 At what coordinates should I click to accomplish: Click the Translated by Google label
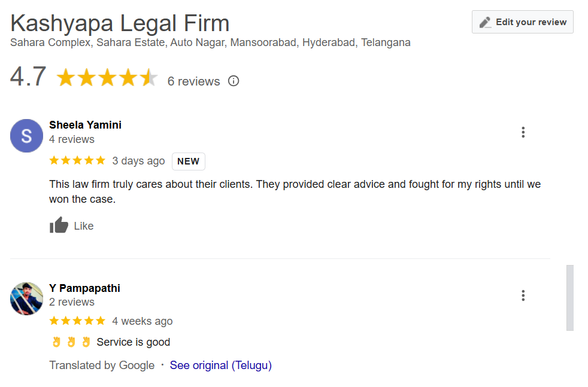point(102,365)
